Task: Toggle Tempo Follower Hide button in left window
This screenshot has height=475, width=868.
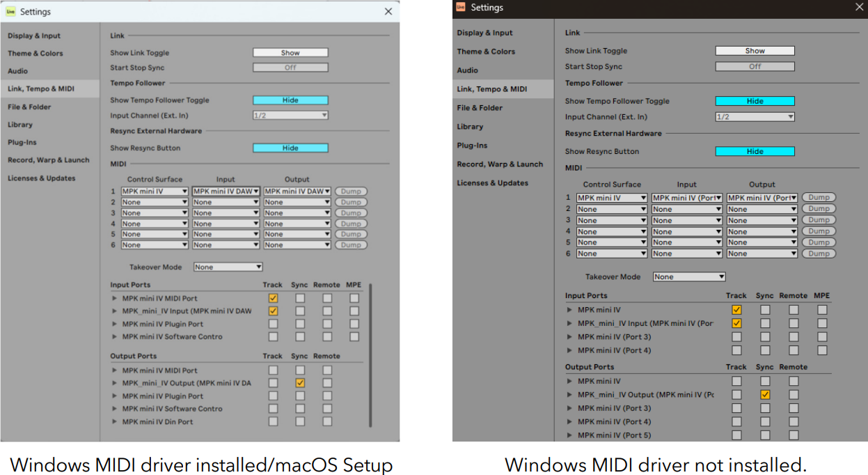Action: pos(290,100)
